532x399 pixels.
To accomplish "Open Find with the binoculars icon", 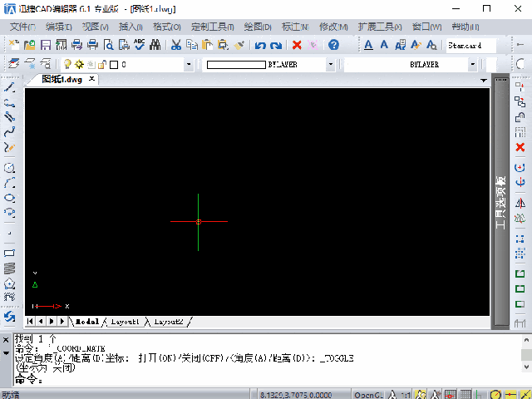I will click(155, 45).
